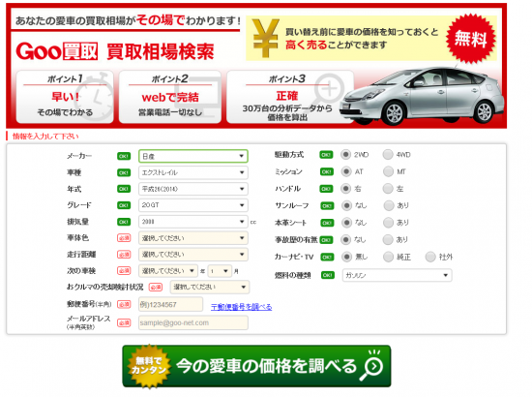The width and height of the screenshot is (532, 397).
Task: Click the メールアドレス input field
Action: [x=193, y=322]
